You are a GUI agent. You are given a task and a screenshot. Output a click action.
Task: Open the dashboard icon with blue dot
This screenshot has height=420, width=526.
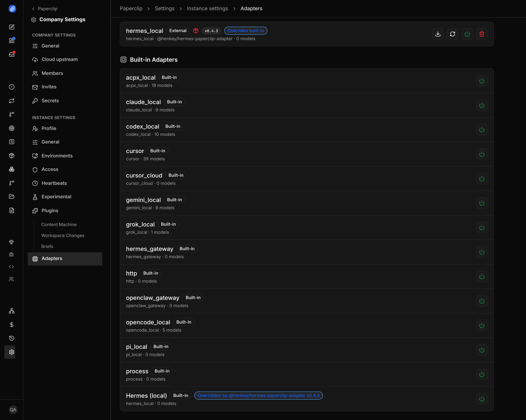[12, 41]
